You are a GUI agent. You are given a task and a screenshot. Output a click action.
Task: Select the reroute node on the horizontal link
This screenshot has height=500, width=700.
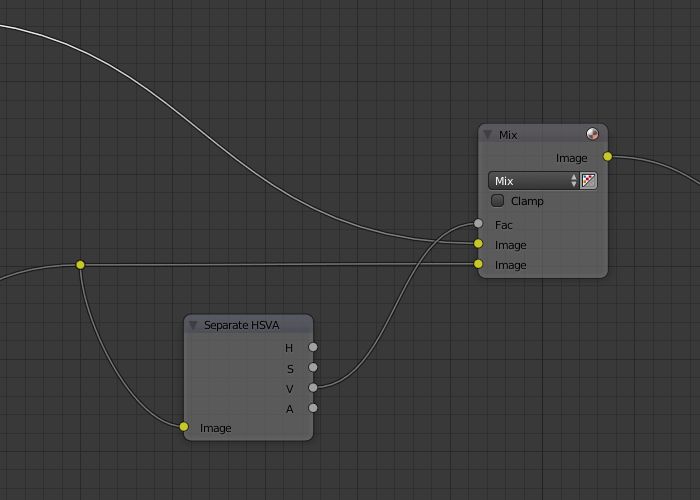click(80, 265)
